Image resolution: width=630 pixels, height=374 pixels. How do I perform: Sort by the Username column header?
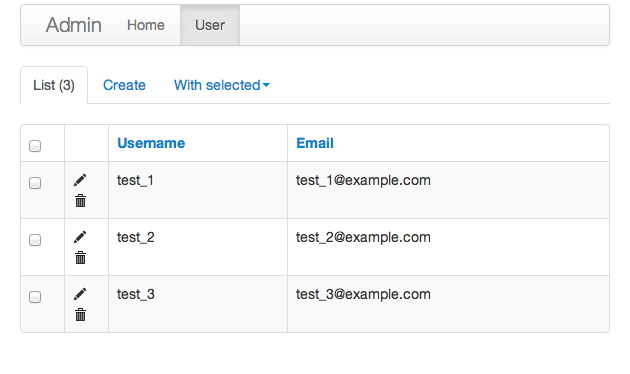[151, 143]
